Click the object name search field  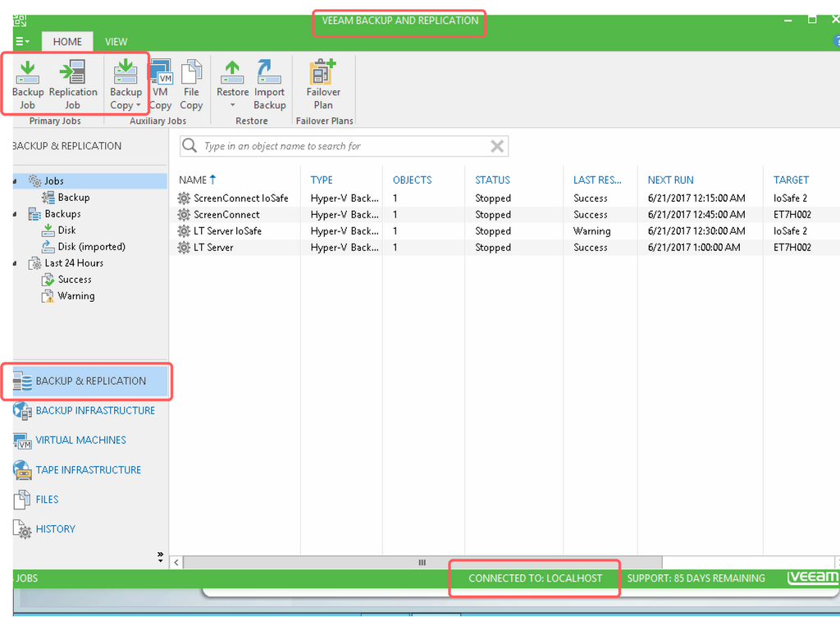336,146
